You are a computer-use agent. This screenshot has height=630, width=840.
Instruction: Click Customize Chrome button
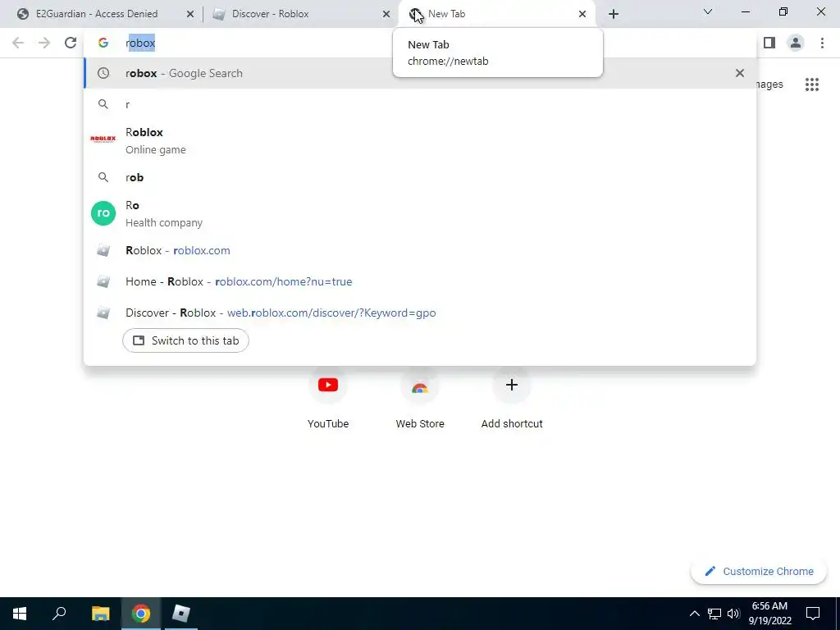click(759, 571)
